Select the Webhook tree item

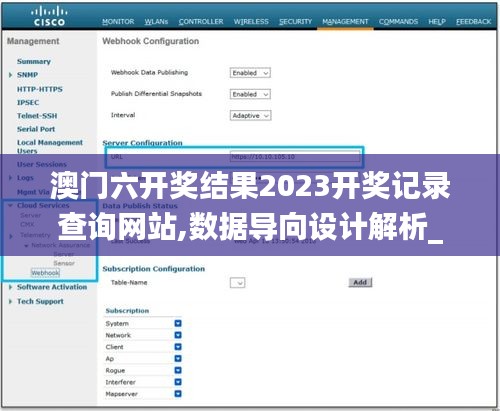click(45, 273)
